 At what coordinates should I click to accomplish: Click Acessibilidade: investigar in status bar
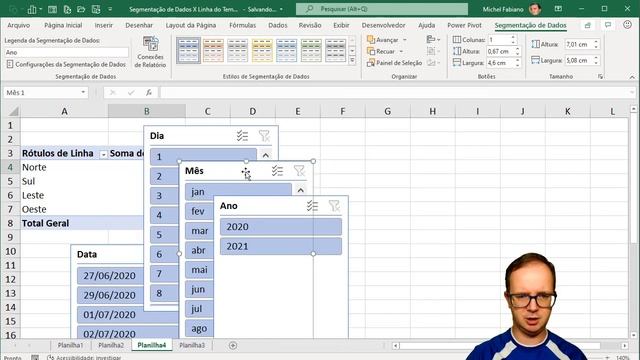(84, 357)
